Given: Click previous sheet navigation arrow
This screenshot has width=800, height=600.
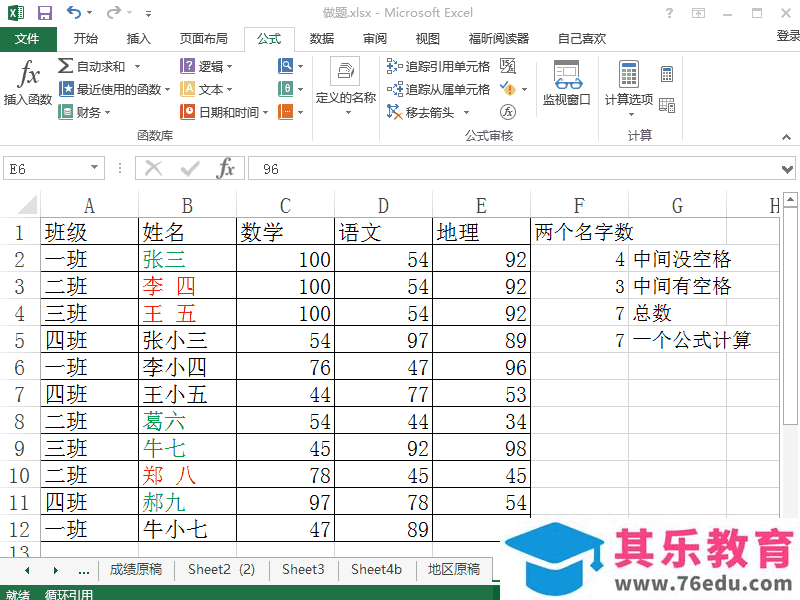Looking at the screenshot, I should tap(28, 570).
